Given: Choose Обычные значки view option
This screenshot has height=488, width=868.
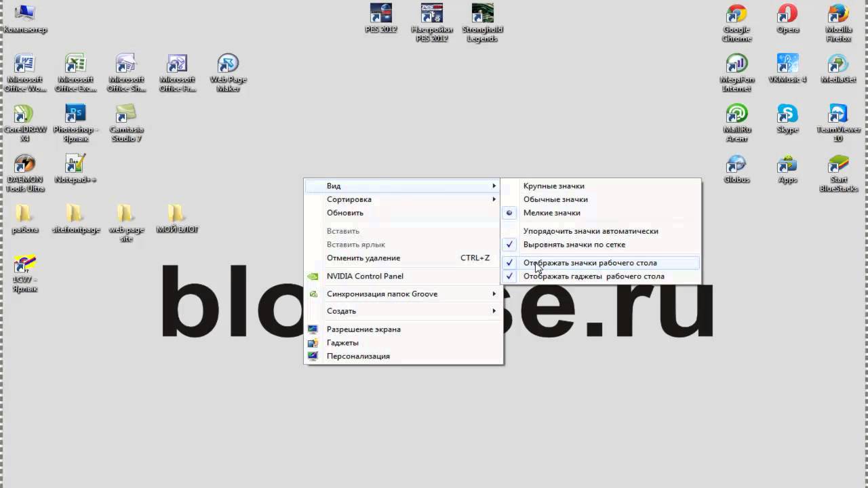Looking at the screenshot, I should pyautogui.click(x=601, y=199).
